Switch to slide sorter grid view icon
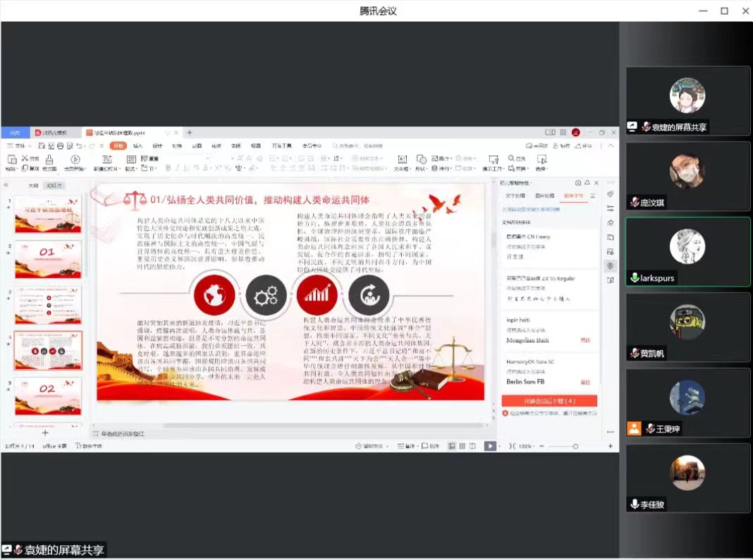 pos(462,446)
